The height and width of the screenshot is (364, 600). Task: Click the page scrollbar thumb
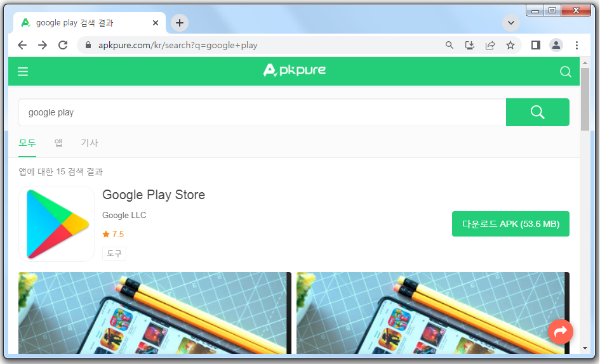(585, 100)
